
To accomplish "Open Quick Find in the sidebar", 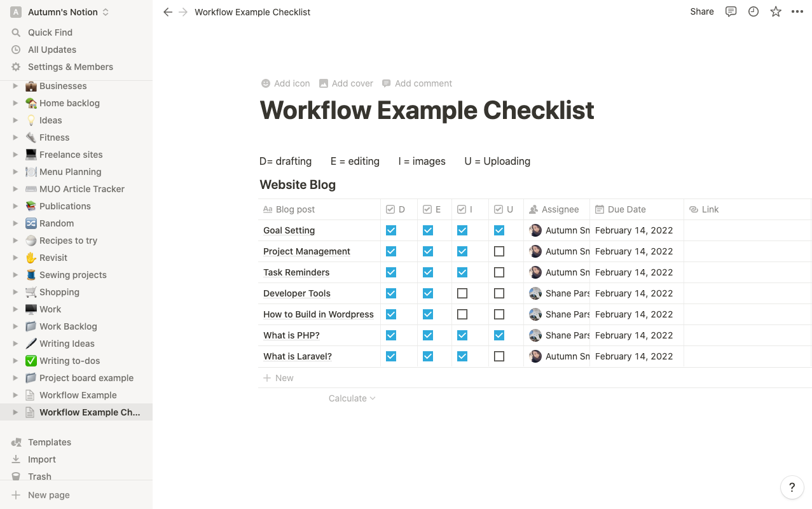I will 50,32.
